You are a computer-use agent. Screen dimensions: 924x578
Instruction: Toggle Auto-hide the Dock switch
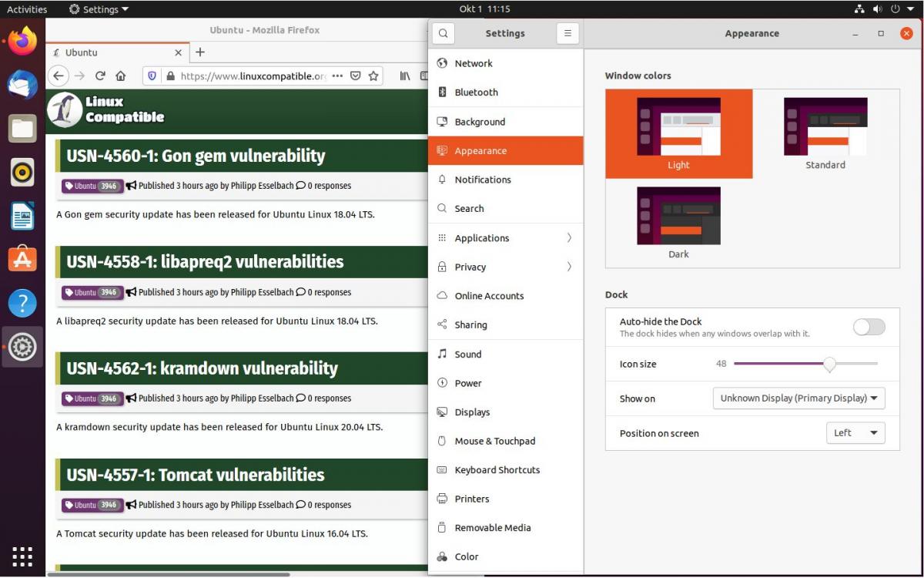click(869, 327)
